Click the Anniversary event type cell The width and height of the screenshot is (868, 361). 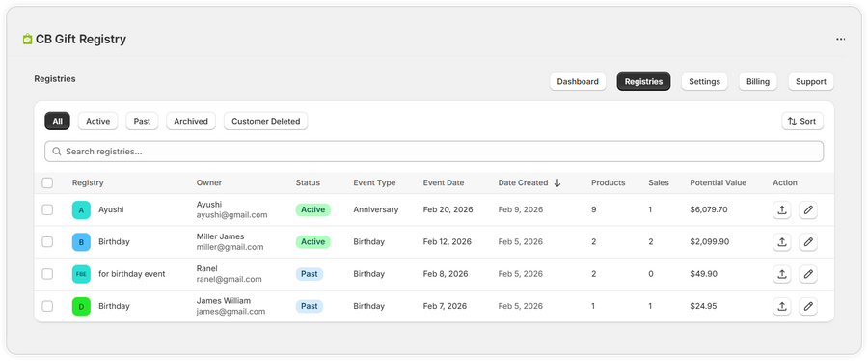[x=376, y=209]
